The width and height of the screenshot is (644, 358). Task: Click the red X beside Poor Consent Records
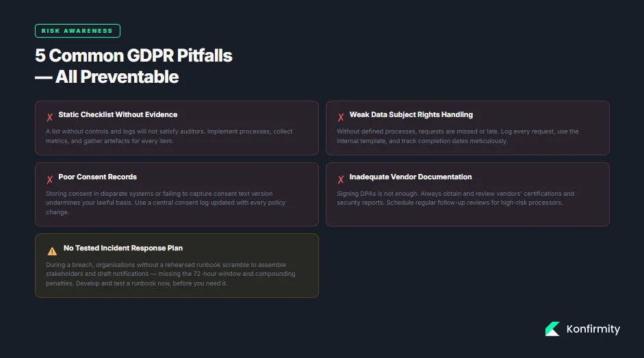point(50,179)
